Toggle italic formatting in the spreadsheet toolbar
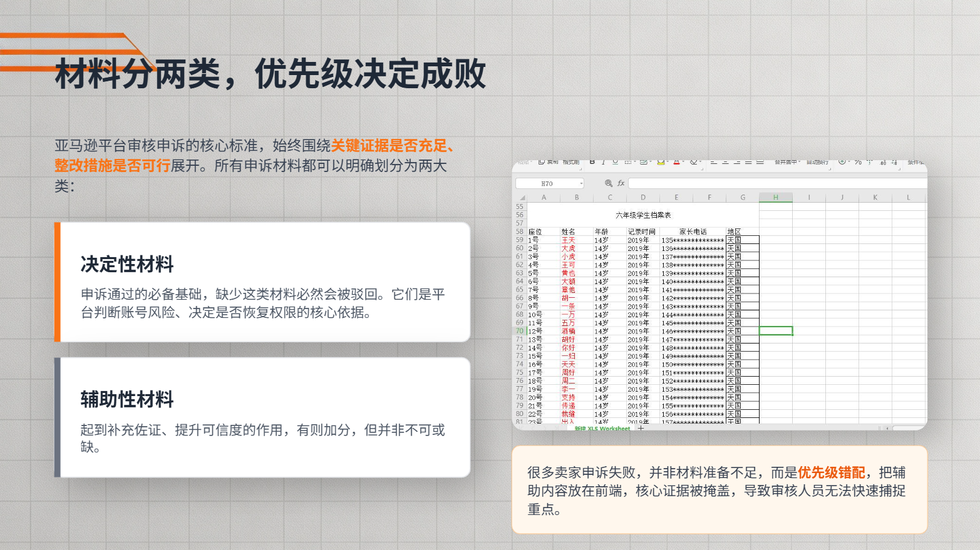 coord(604,162)
